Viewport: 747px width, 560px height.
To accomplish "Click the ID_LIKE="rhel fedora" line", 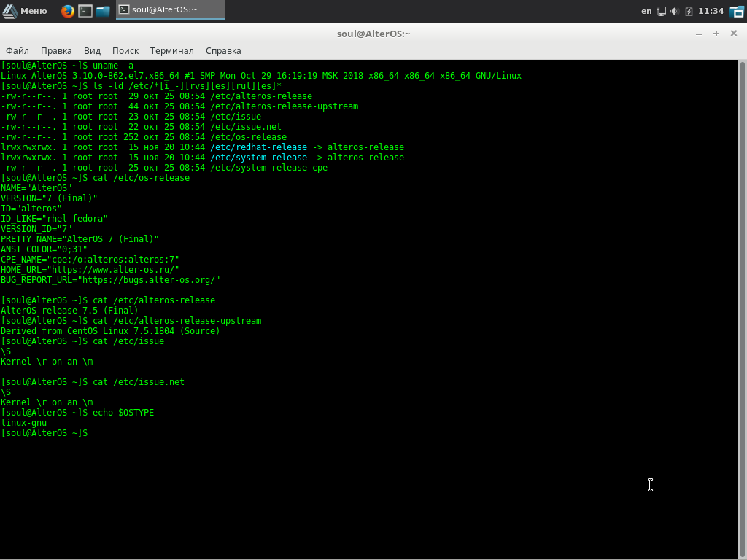I will [x=54, y=219].
